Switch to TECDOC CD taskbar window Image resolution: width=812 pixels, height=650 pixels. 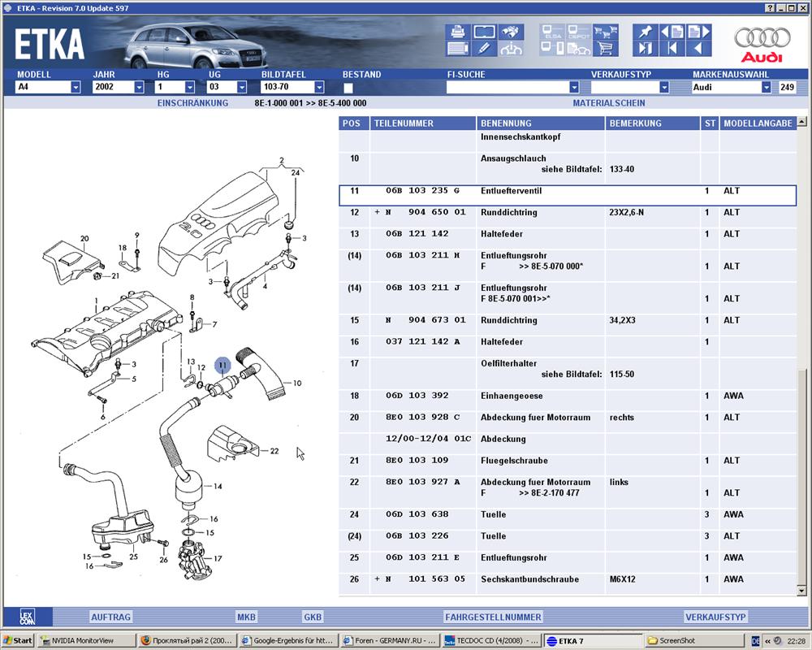click(491, 641)
